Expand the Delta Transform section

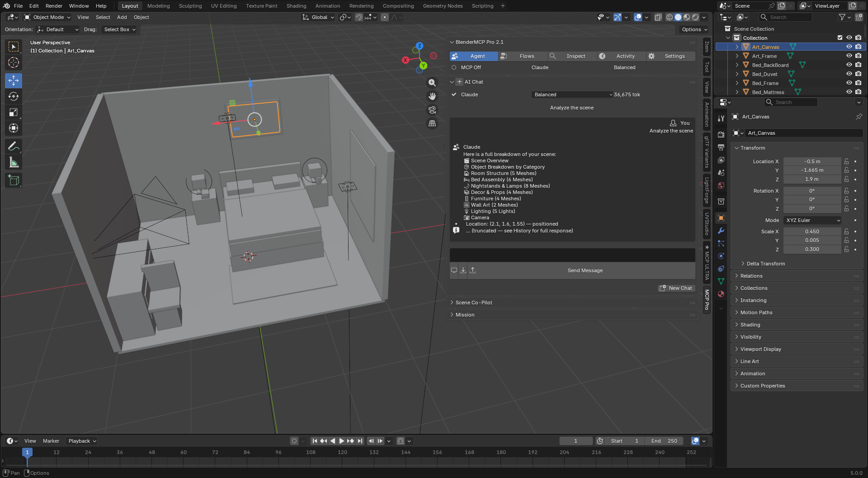(x=765, y=264)
